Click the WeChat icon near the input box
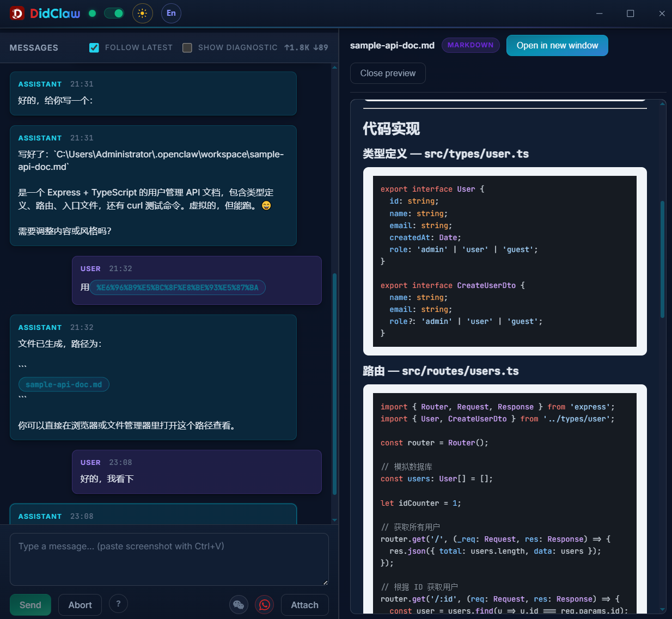Screen dimensions: 672x619 point(239,604)
